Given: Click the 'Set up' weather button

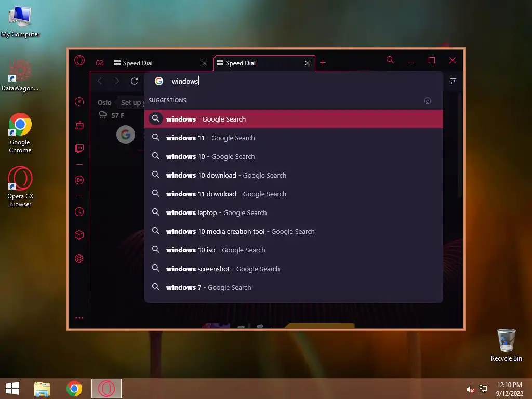Looking at the screenshot, I should tap(131, 102).
